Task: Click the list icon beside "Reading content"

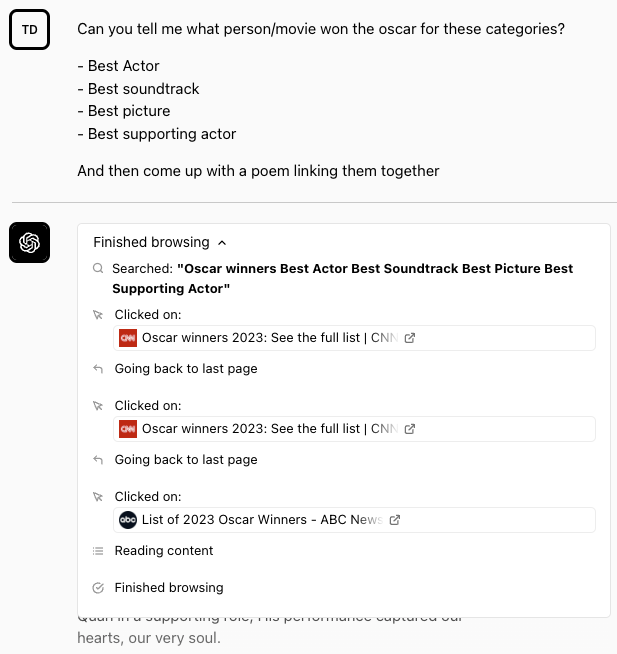Action: pyautogui.click(x=98, y=551)
